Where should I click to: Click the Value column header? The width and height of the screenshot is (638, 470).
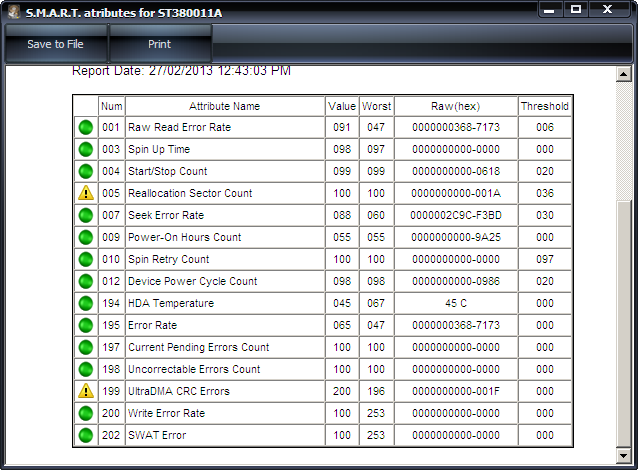(342, 106)
